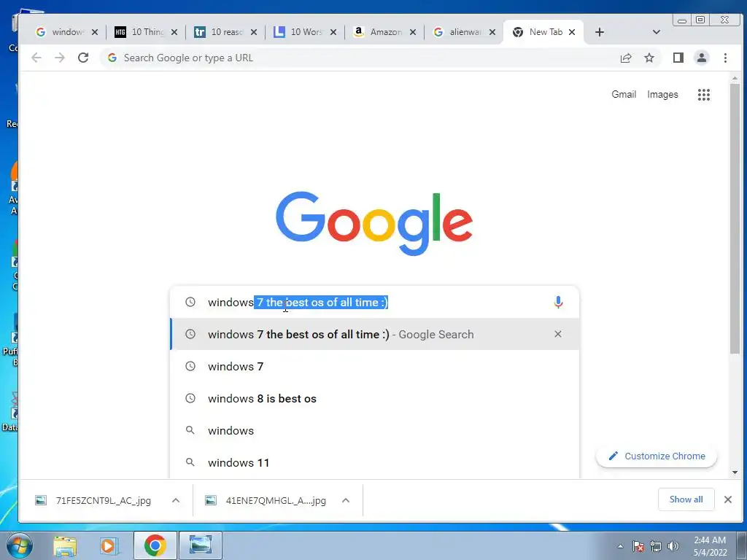Open the Chrome three-dot menu

coord(725,58)
